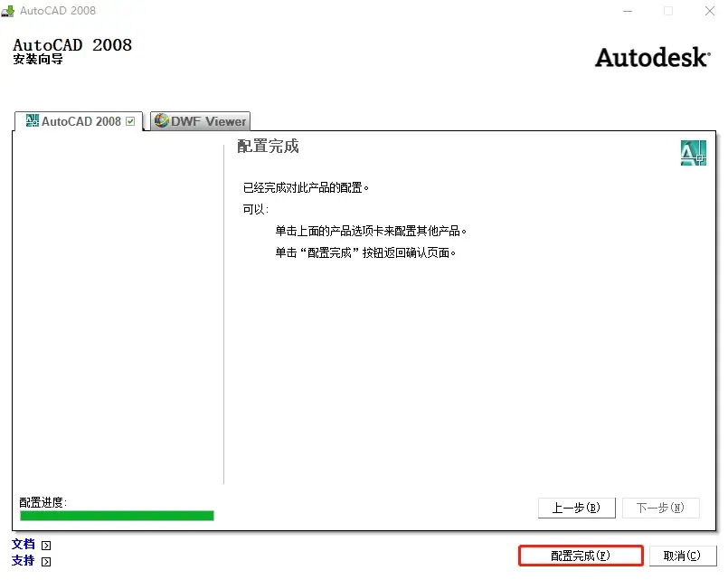This screenshot has height=580, width=728.
Task: Close the AutoCAD 2008 installer window
Action: (x=709, y=11)
